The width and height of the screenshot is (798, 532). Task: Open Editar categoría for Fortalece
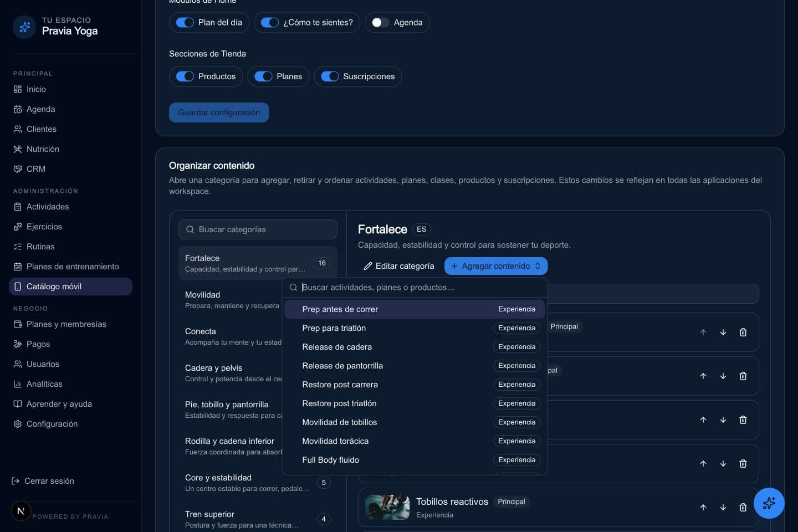399,266
